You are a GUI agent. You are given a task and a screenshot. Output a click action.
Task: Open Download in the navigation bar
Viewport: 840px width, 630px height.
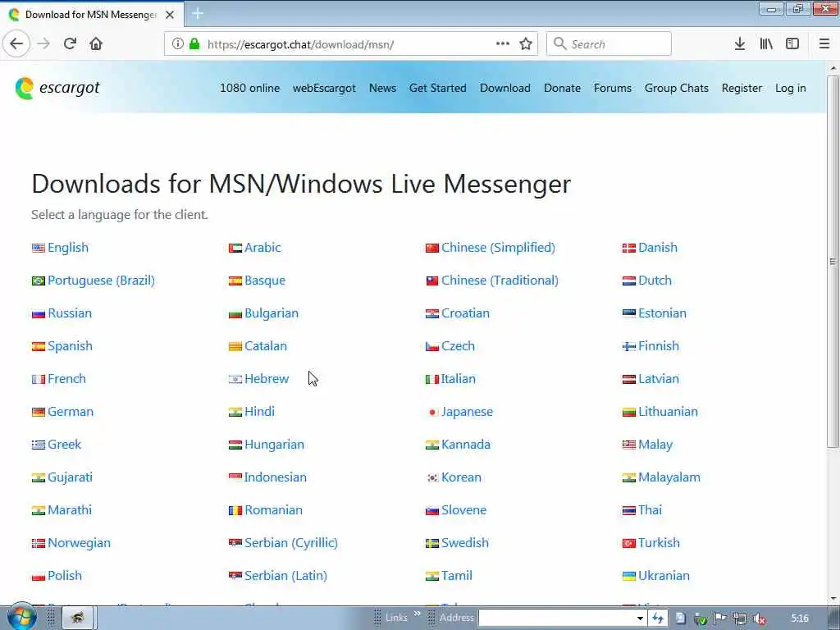click(x=505, y=88)
